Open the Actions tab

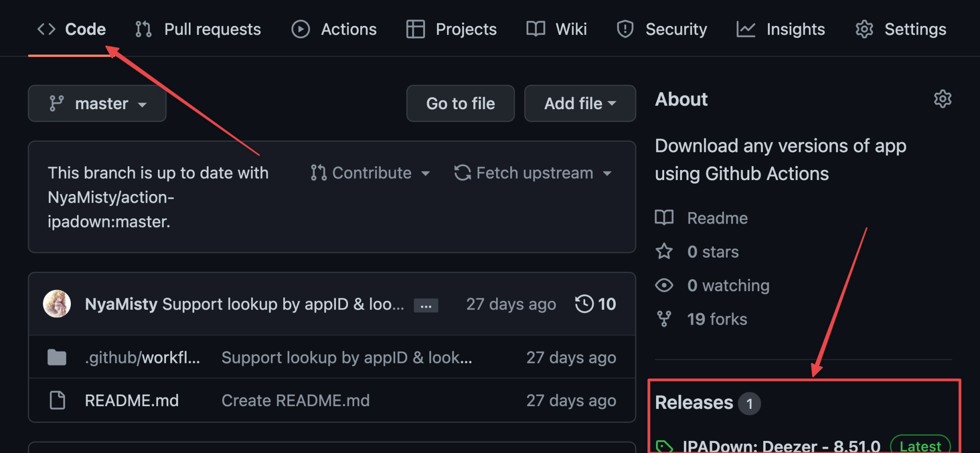point(334,29)
